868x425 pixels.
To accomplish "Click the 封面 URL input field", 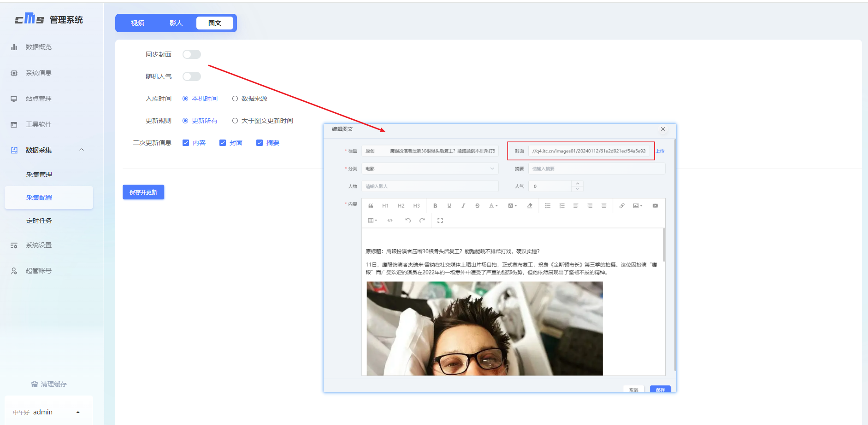I will [x=589, y=151].
